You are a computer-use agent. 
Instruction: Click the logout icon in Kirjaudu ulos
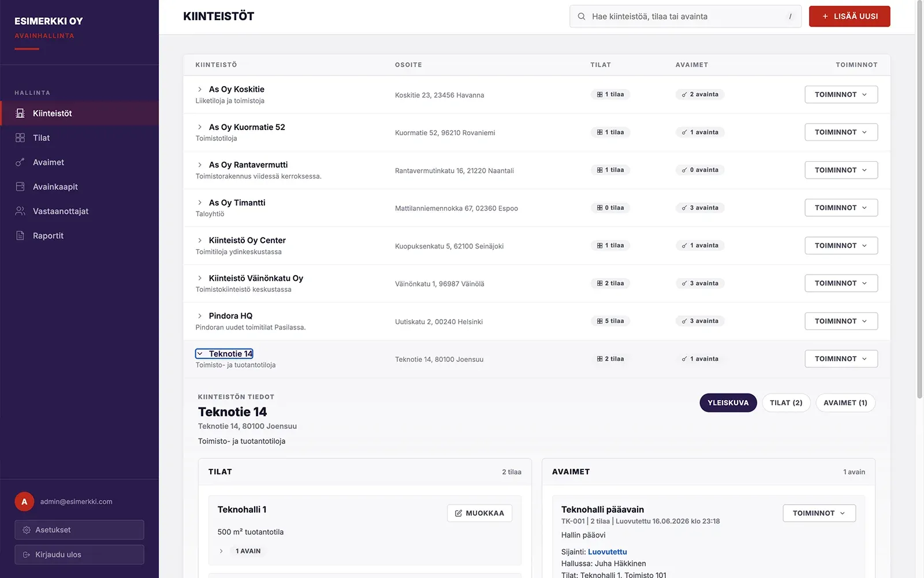pos(27,555)
